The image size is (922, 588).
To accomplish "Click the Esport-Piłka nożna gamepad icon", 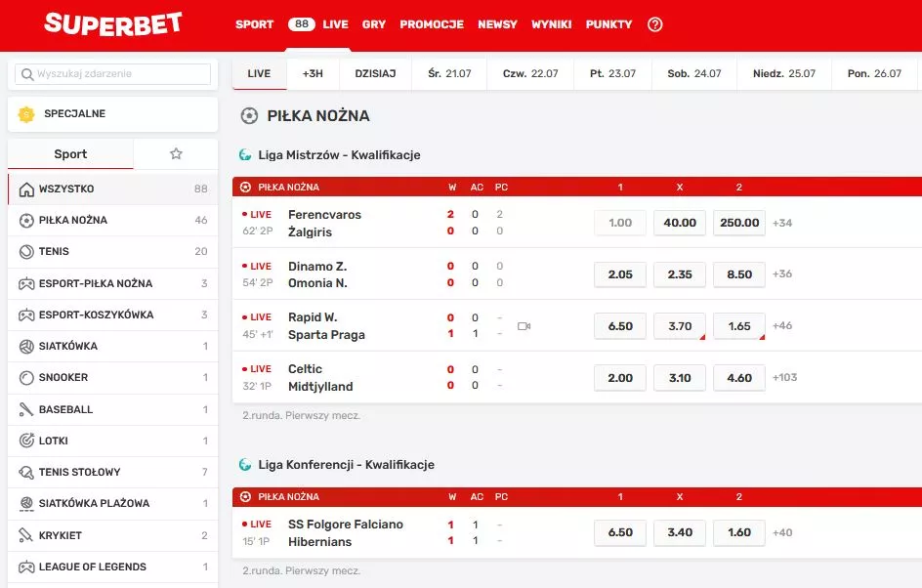I will pos(26,284).
